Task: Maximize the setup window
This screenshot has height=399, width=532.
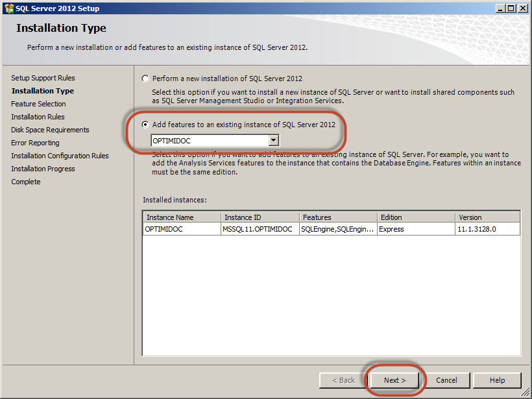Action: [x=511, y=8]
